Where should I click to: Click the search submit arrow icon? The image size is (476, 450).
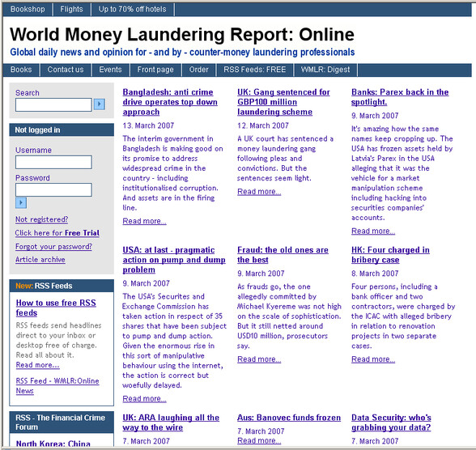point(100,104)
